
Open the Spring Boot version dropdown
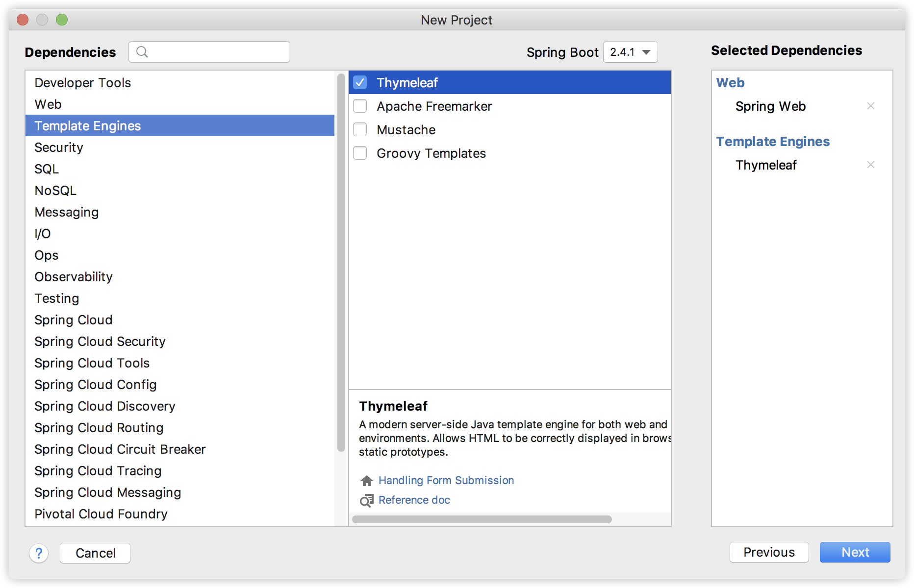630,52
